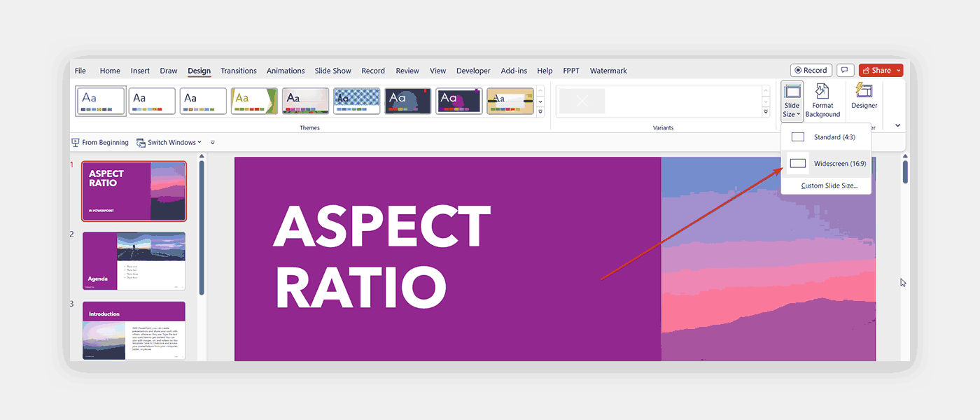Switch to the Transitions tab

click(238, 71)
